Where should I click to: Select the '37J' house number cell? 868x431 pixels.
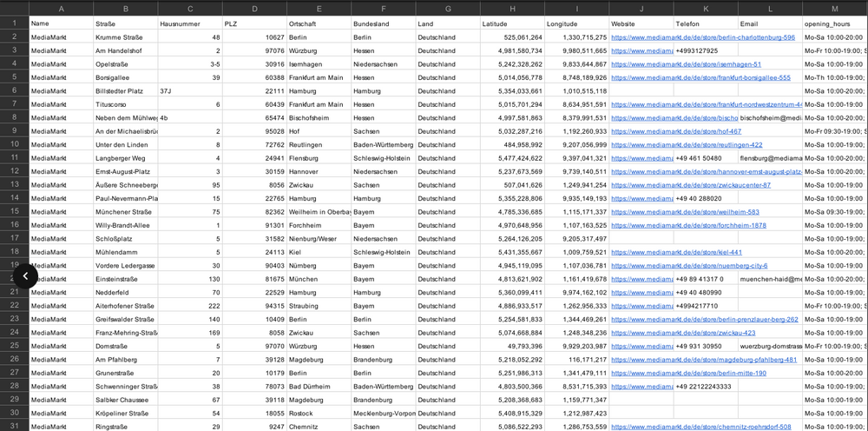click(190, 91)
